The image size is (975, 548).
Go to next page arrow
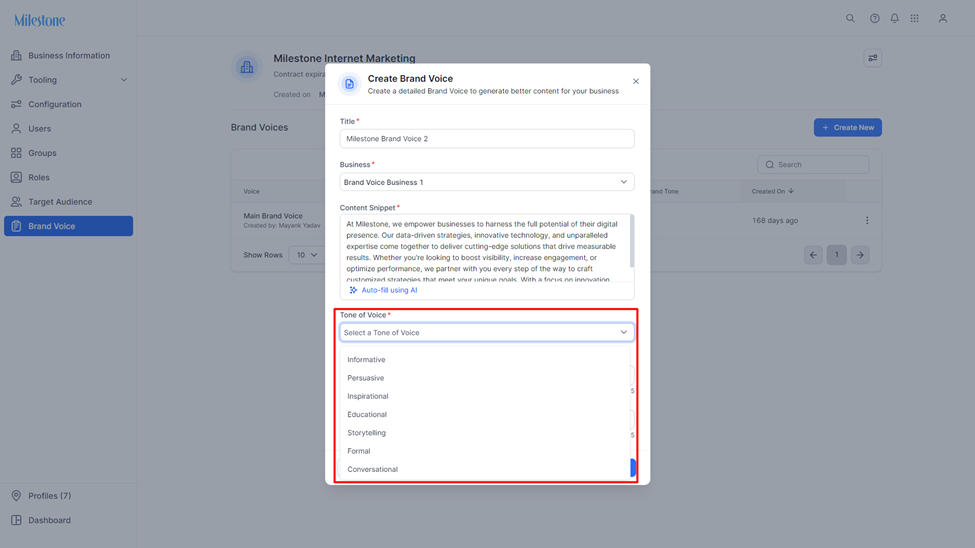860,254
